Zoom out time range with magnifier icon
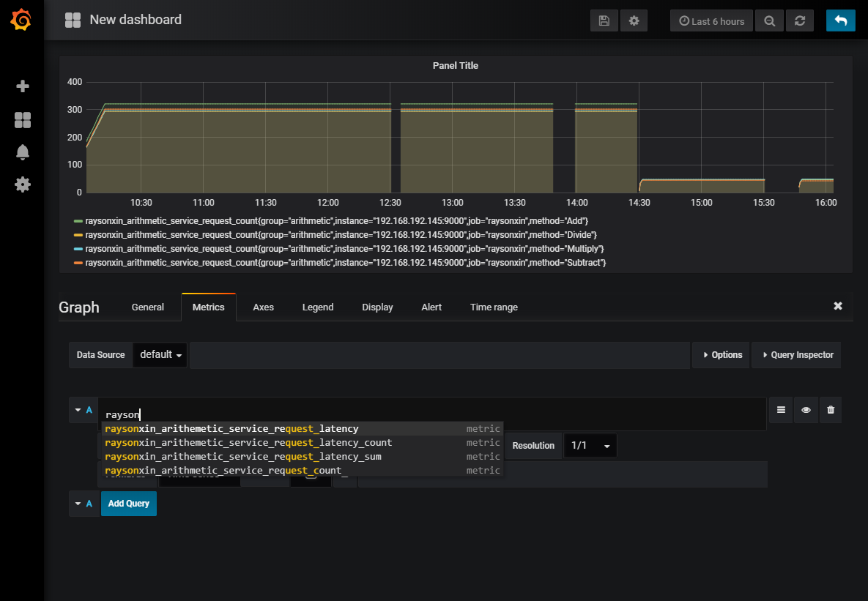Viewport: 868px width, 601px height. click(769, 21)
